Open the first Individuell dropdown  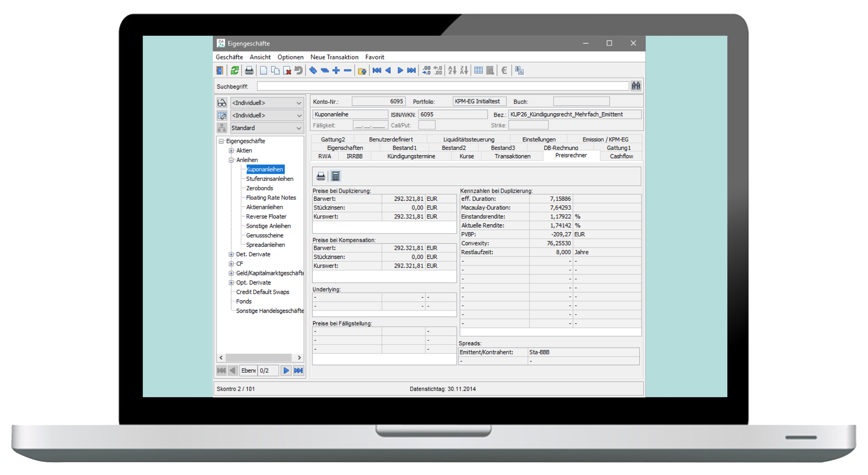point(299,103)
